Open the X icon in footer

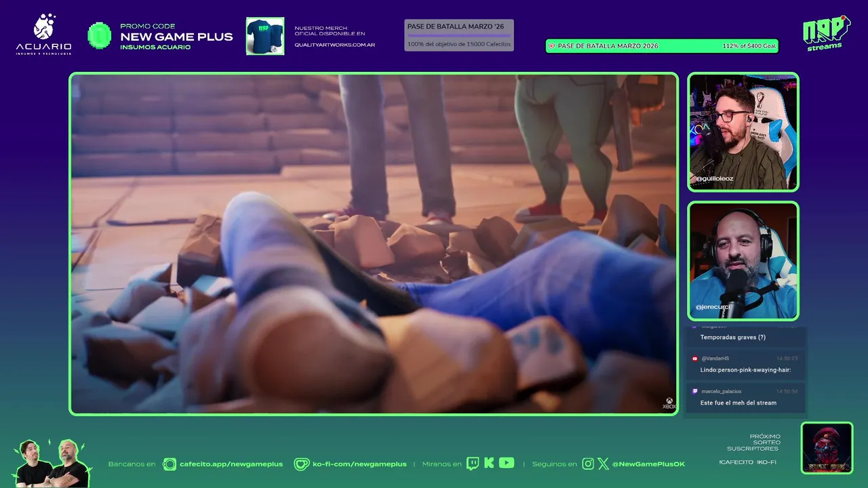click(603, 464)
